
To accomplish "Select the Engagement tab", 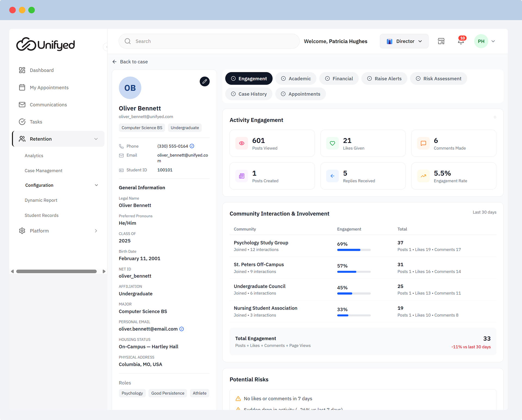I will [249, 79].
